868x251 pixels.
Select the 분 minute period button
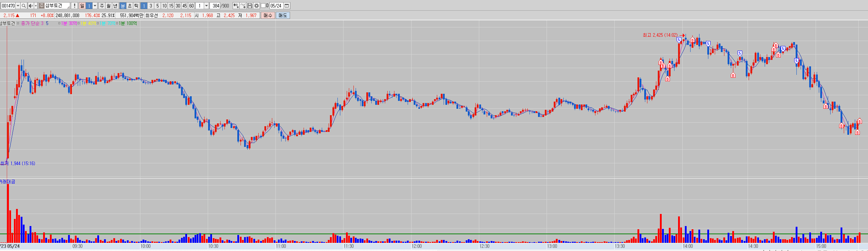[x=123, y=6]
